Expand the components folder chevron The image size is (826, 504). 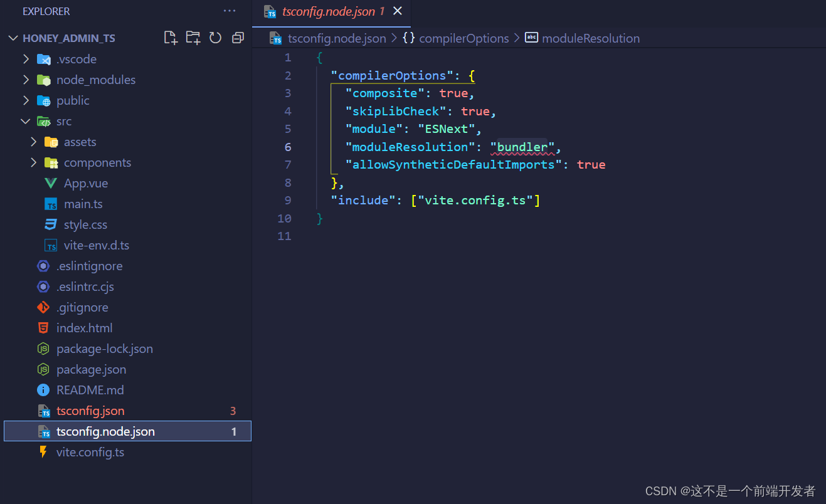click(x=34, y=162)
